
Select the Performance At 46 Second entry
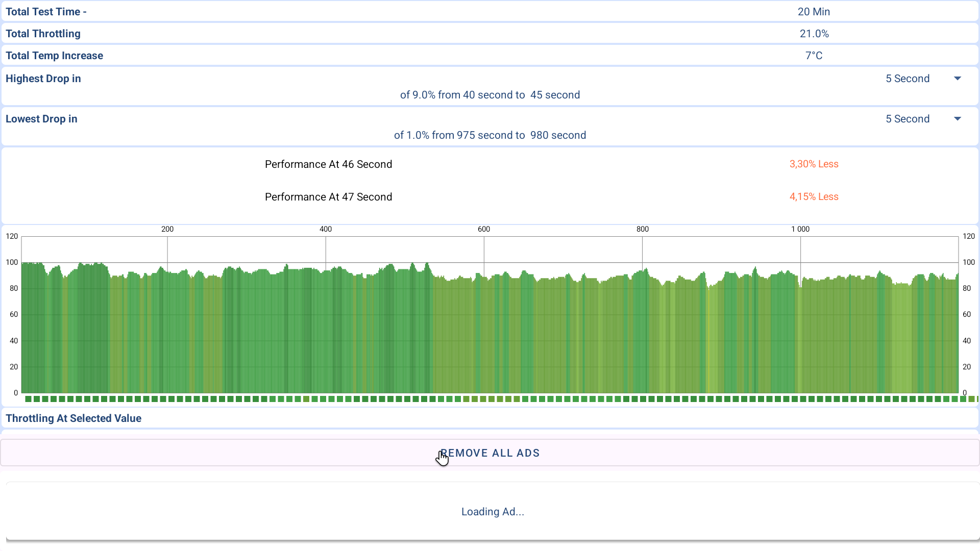tap(328, 164)
